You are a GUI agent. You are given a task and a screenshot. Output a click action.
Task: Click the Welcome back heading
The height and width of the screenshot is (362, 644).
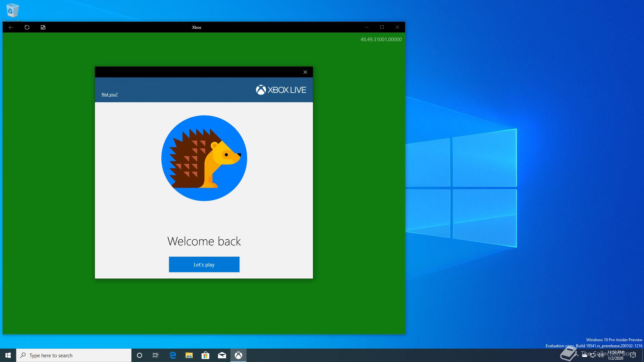pos(204,241)
